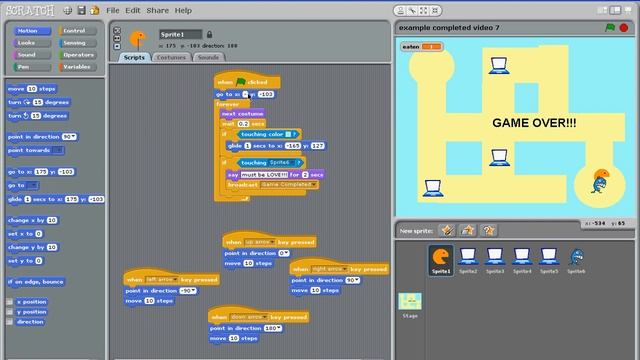The image size is (640, 360).
Task: Select the Pen block category
Action: tap(32, 67)
